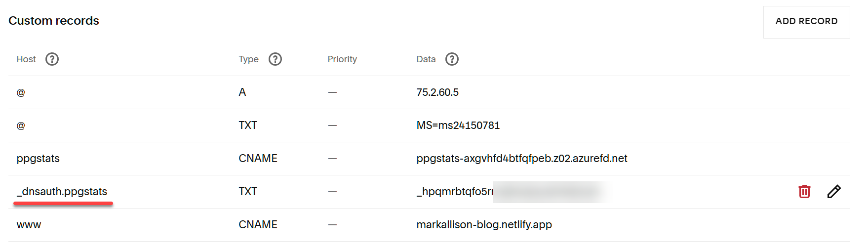The height and width of the screenshot is (250, 868).
Task: Click the Host column header label
Action: pyautogui.click(x=26, y=59)
